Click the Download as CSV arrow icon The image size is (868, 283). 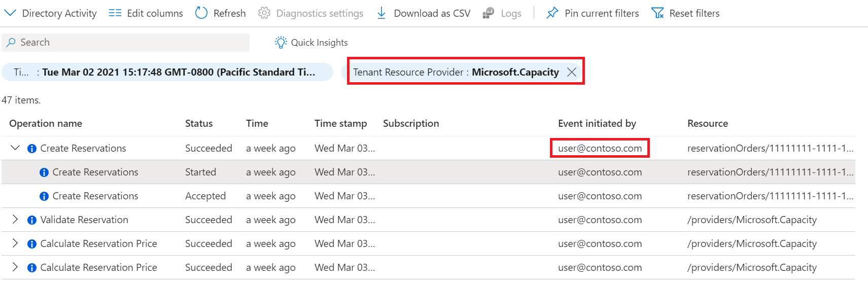coord(381,13)
